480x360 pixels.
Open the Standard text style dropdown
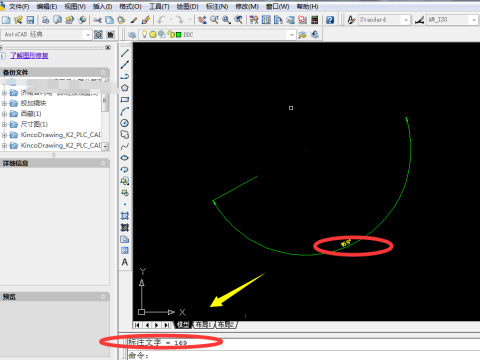(406, 20)
